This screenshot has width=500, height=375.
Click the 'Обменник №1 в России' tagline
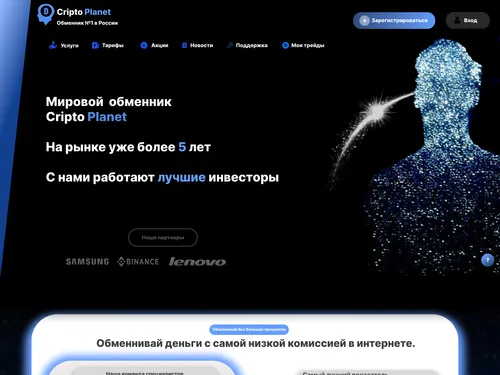pos(87,23)
